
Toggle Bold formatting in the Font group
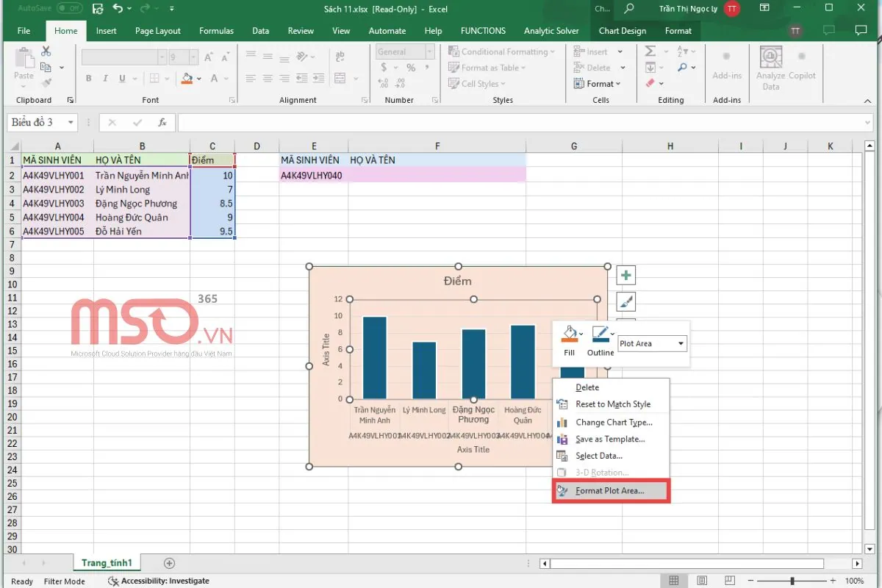[x=88, y=77]
